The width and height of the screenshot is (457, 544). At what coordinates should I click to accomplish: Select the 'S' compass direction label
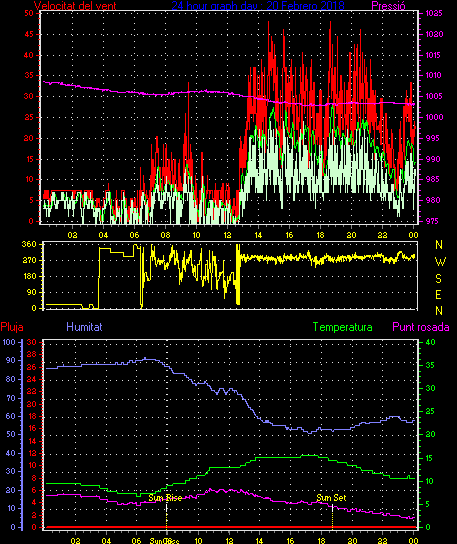click(x=439, y=279)
